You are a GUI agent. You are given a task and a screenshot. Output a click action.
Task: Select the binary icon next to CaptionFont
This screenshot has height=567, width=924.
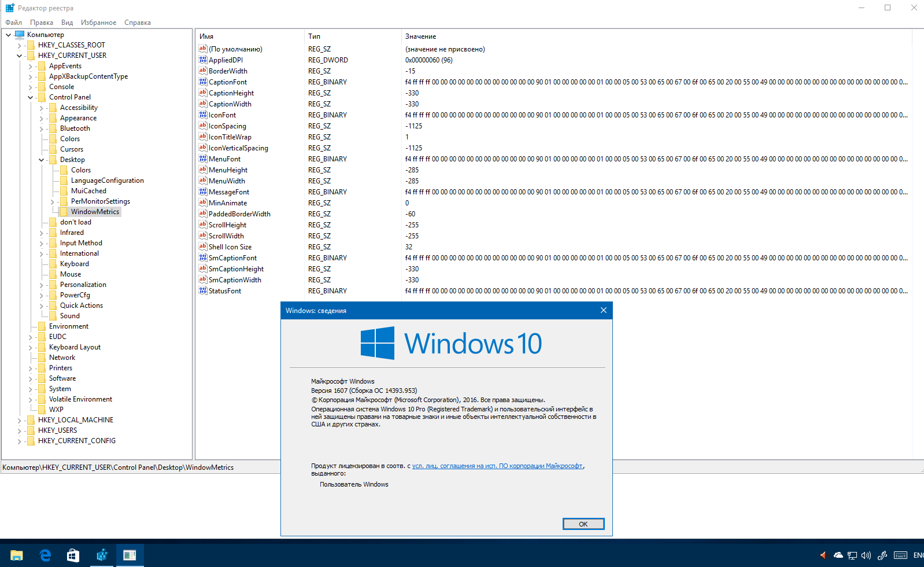[x=203, y=82]
